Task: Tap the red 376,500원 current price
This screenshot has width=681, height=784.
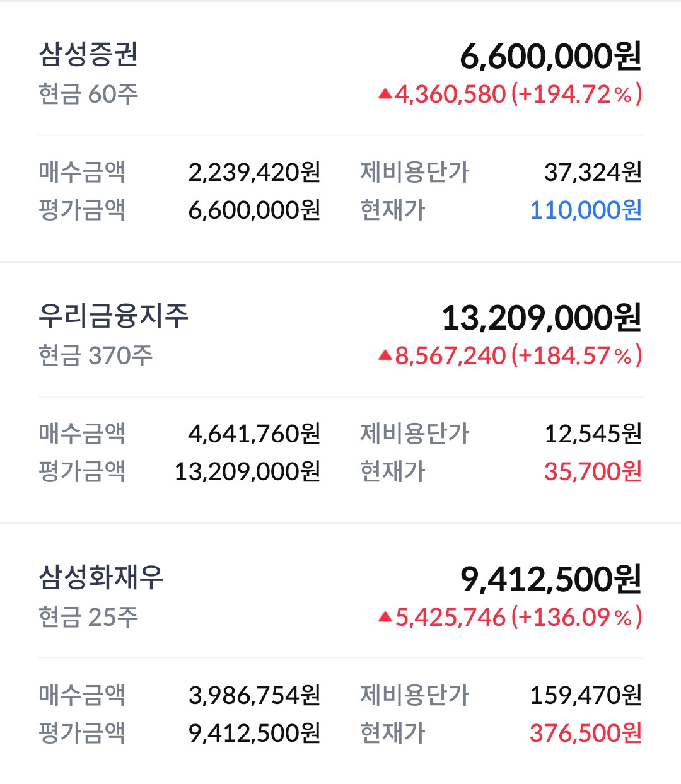Action: [586, 733]
